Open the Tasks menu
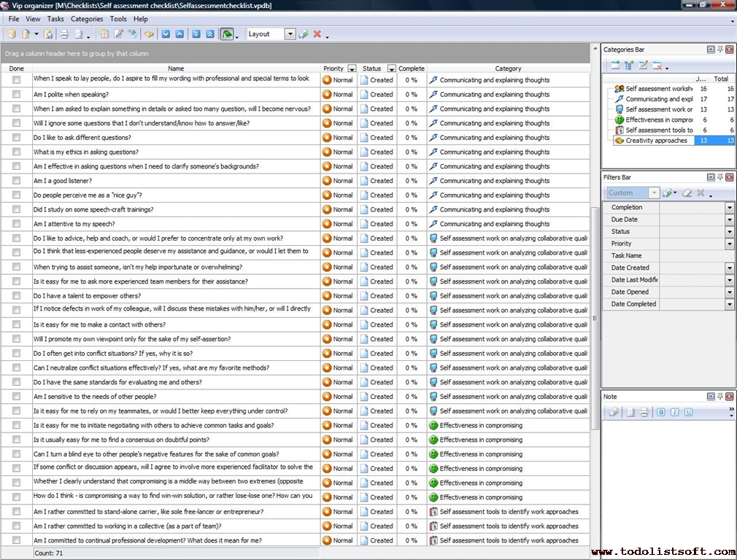Image resolution: width=737 pixels, height=560 pixels. click(55, 19)
